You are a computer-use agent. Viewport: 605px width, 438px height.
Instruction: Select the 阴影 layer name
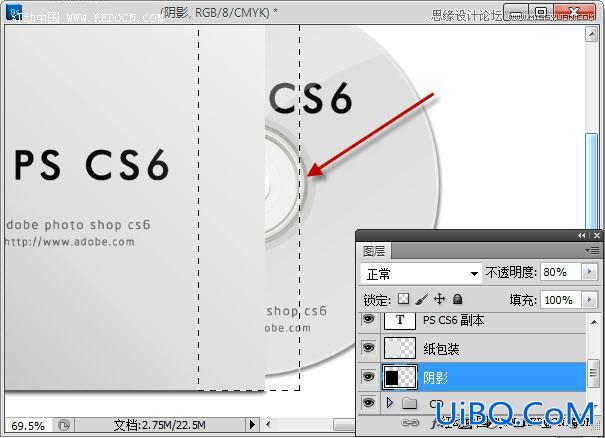(436, 378)
